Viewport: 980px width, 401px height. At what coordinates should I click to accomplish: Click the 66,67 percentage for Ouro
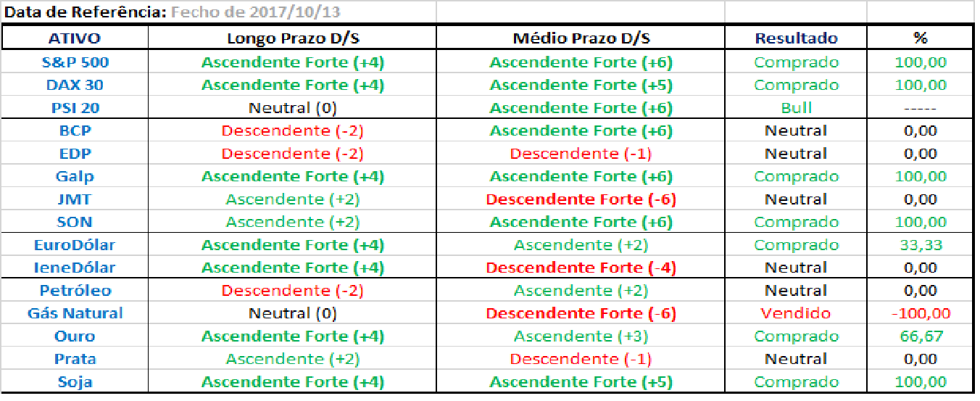921,336
